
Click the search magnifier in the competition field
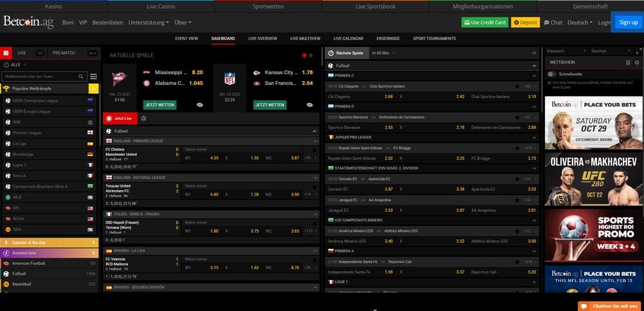pyautogui.click(x=81, y=77)
